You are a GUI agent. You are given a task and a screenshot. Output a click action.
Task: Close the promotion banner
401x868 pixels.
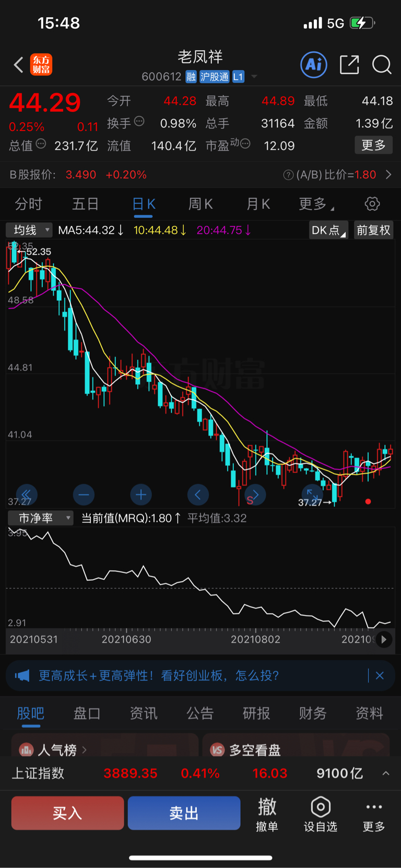pyautogui.click(x=380, y=676)
